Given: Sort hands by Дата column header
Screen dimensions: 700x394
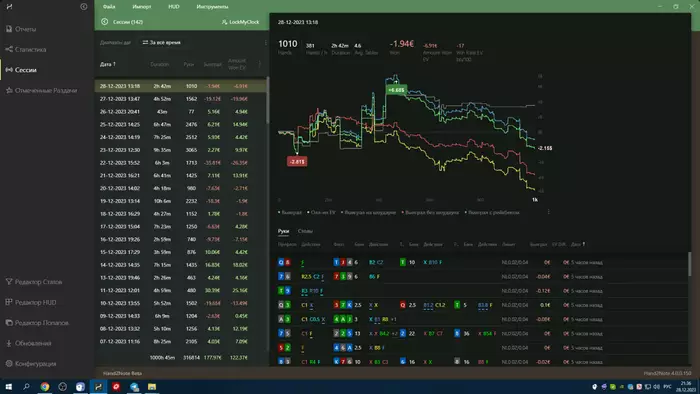Looking at the screenshot, I should pos(577,245).
